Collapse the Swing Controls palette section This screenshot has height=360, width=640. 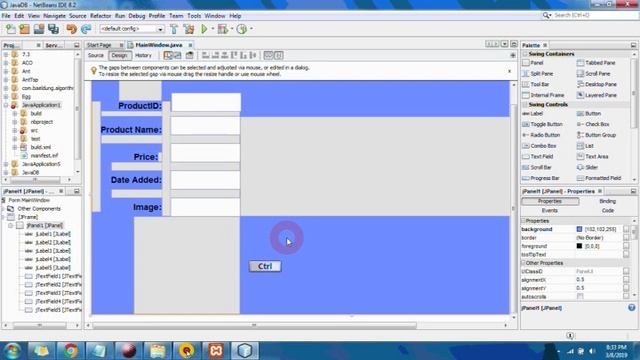click(525, 105)
